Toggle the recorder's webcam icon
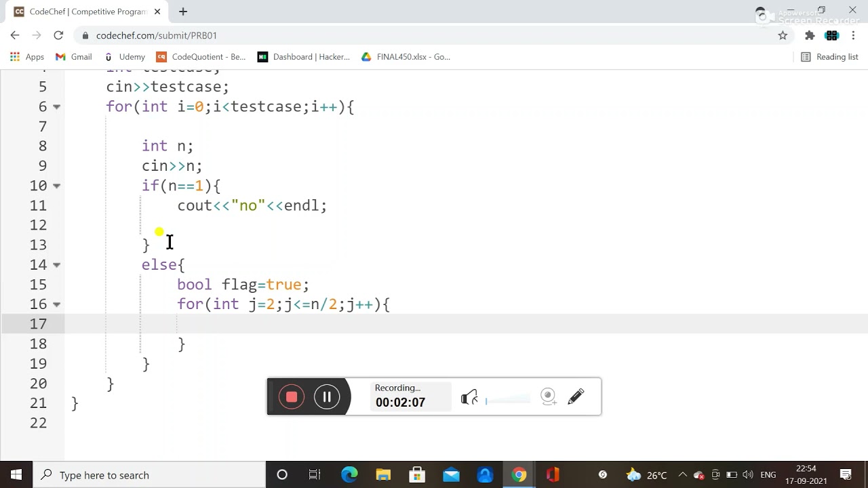868x488 pixels. coord(549,396)
